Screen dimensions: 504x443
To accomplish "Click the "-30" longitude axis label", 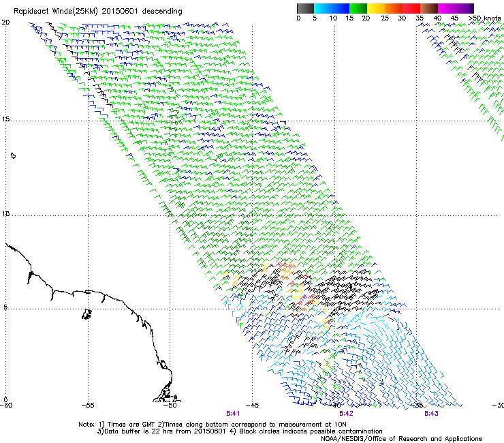I will point(499,406).
